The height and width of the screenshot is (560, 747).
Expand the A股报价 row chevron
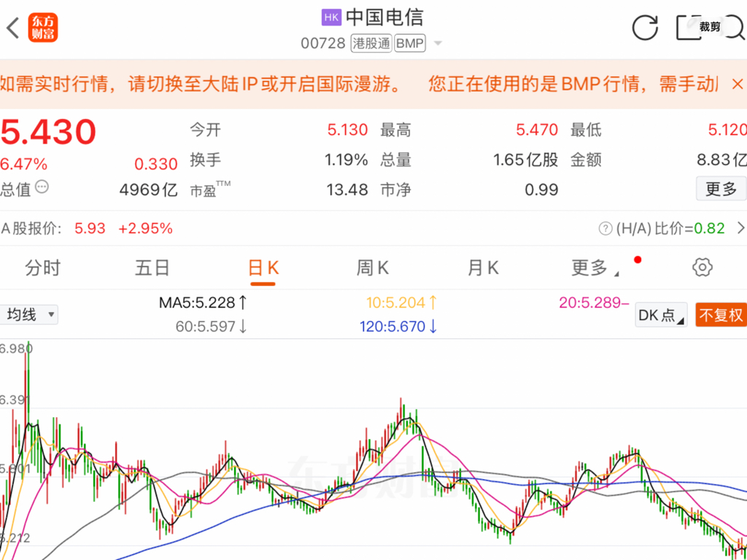point(741,228)
